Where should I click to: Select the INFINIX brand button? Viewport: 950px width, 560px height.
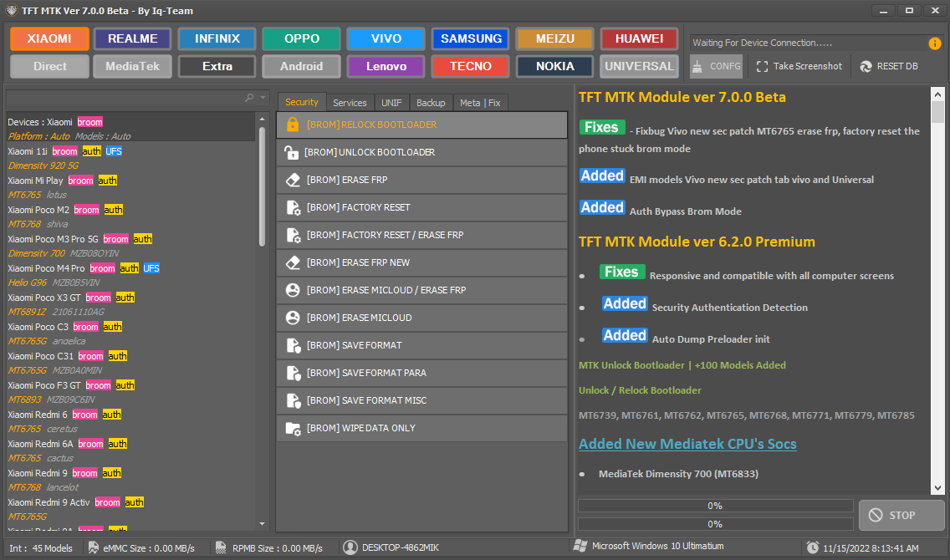click(217, 38)
